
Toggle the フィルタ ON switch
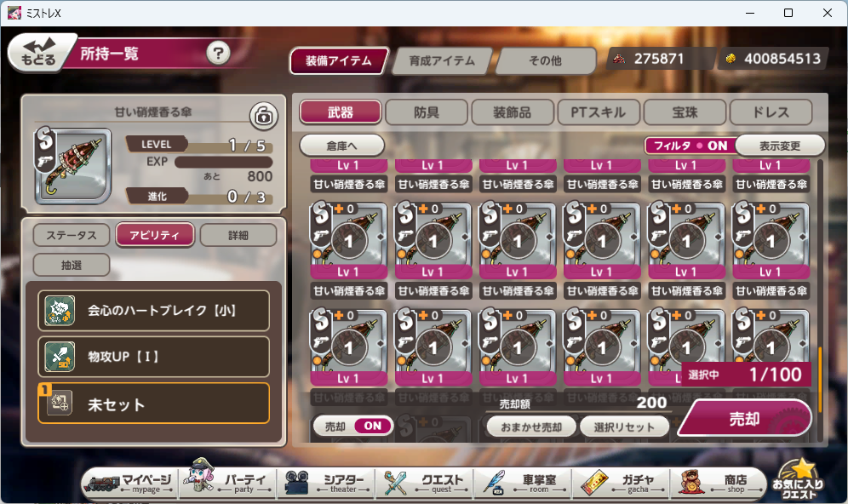coord(690,146)
